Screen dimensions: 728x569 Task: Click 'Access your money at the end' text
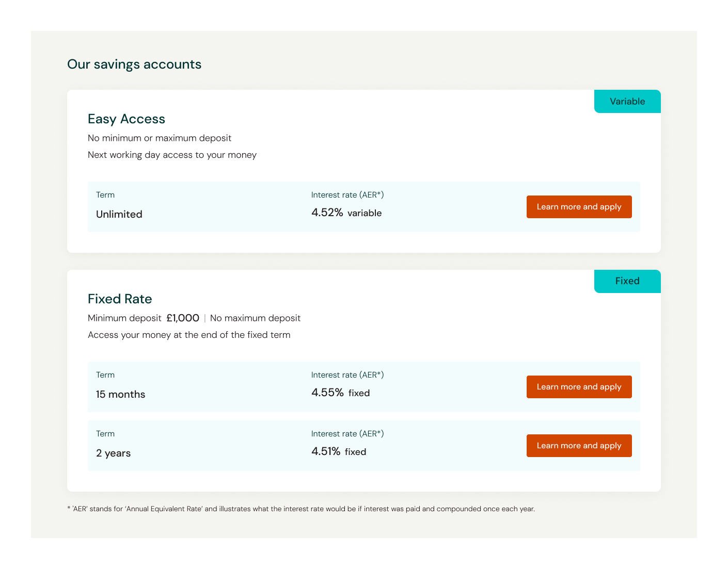[x=189, y=335]
